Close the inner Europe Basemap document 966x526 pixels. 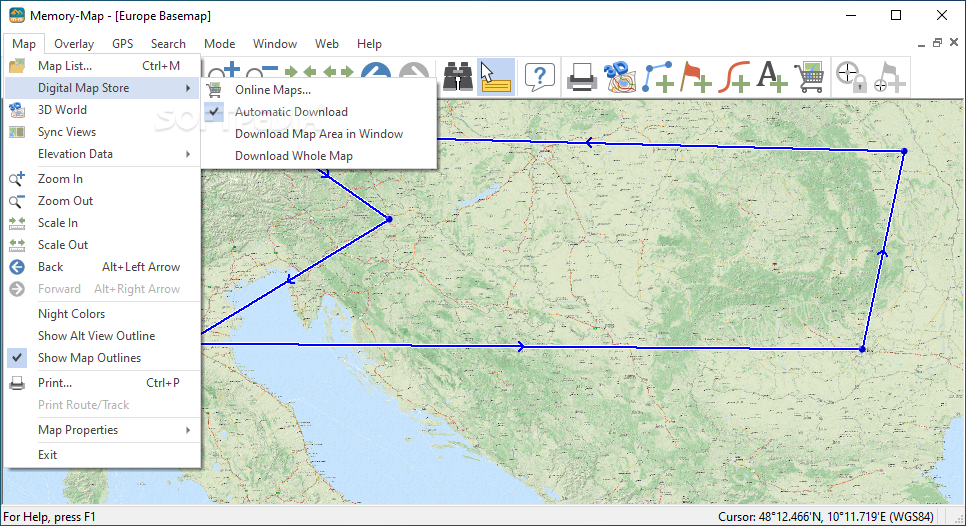tap(954, 42)
